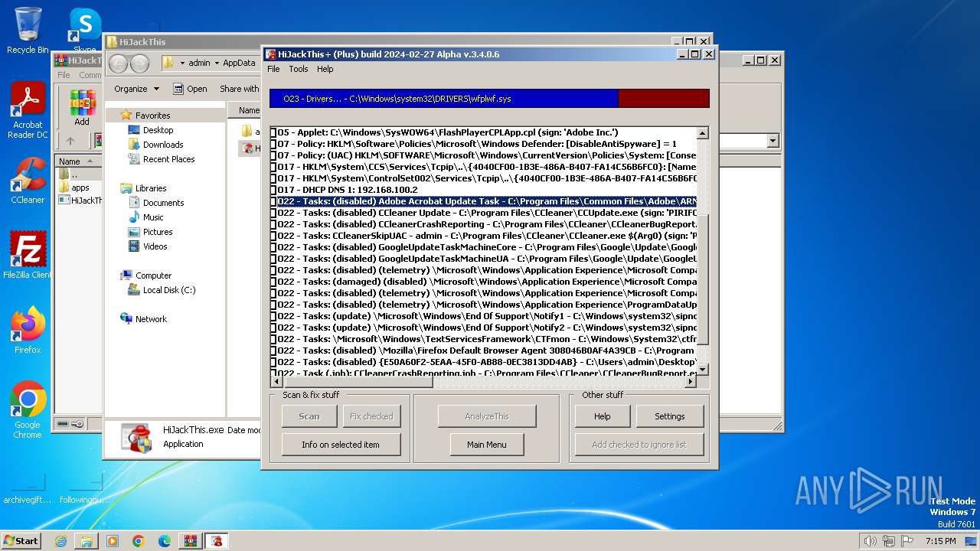Select apps folder in WinRAR list
The height and width of the screenshot is (551, 980).
[x=80, y=187]
